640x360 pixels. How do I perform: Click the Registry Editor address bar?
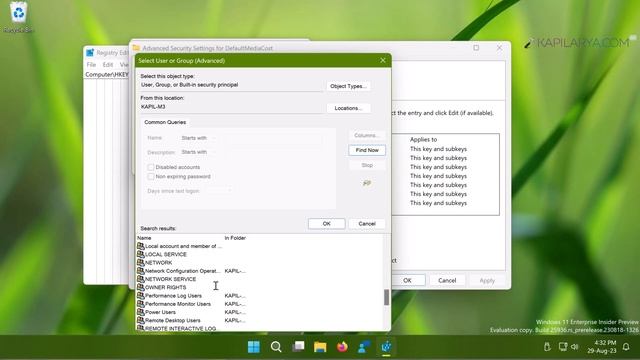pyautogui.click(x=107, y=74)
